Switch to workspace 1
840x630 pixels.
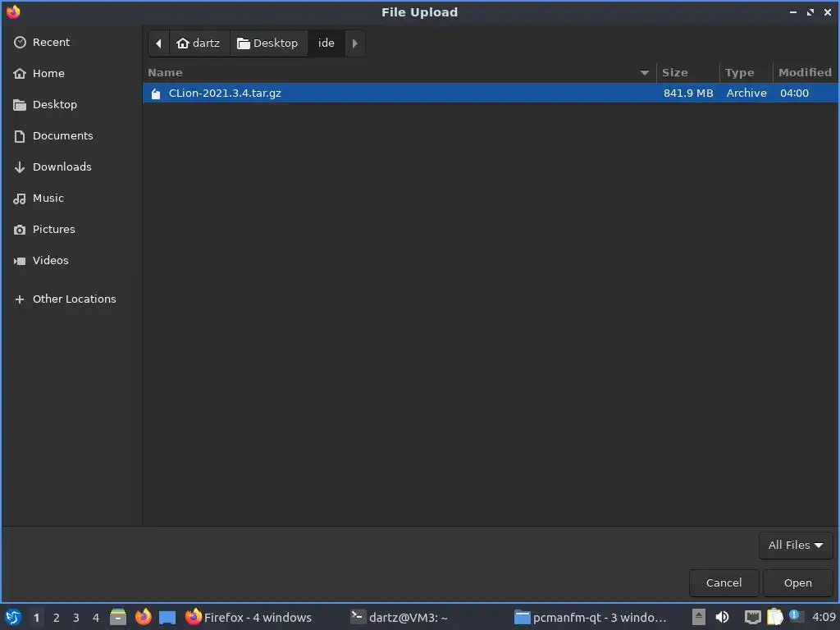(36, 618)
